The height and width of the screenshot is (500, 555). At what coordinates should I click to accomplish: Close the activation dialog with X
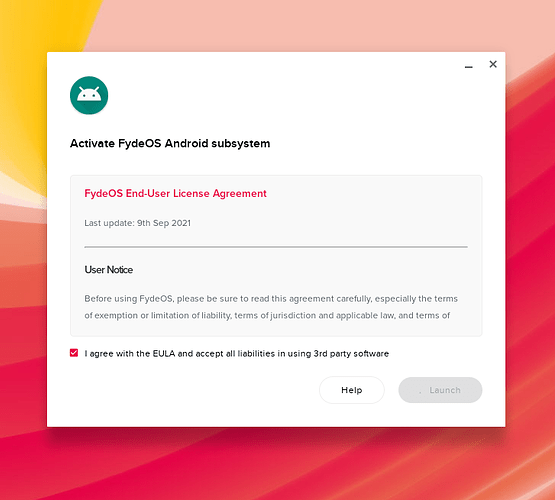pos(493,64)
